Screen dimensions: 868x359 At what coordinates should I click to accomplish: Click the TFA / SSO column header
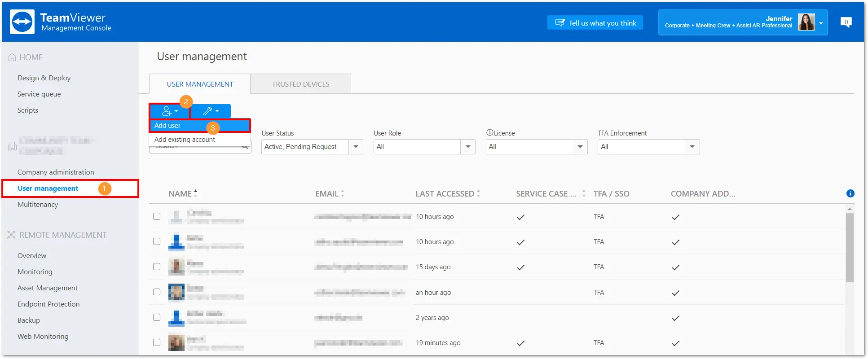pyautogui.click(x=611, y=193)
